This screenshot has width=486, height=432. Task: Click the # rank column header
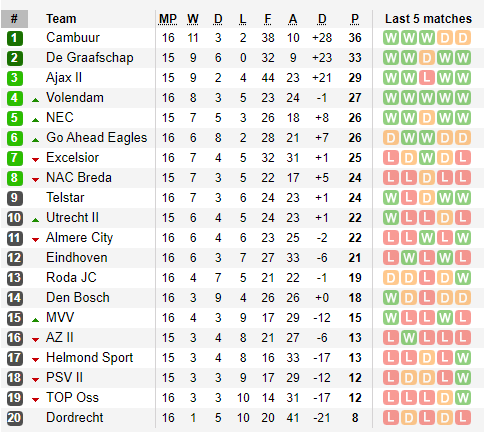coord(14,19)
